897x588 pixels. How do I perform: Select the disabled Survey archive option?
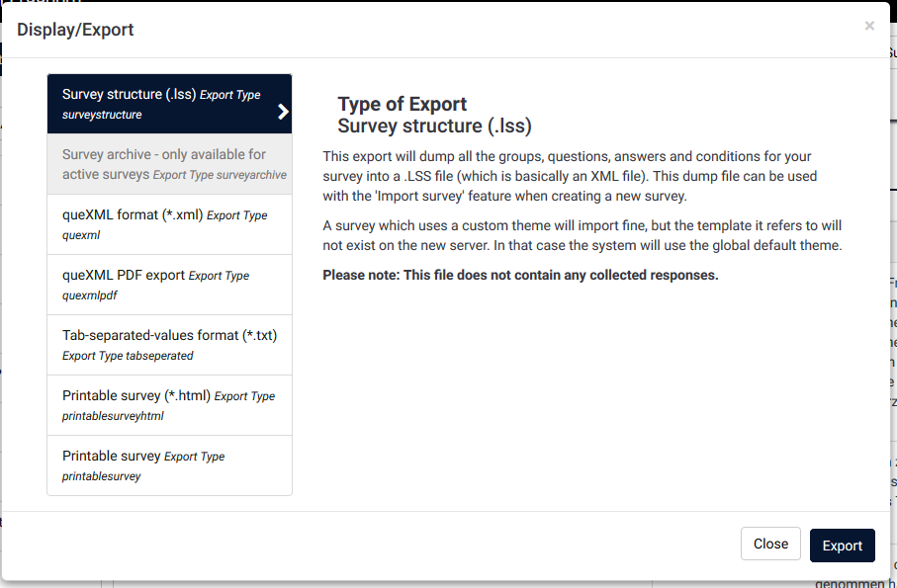(x=169, y=164)
